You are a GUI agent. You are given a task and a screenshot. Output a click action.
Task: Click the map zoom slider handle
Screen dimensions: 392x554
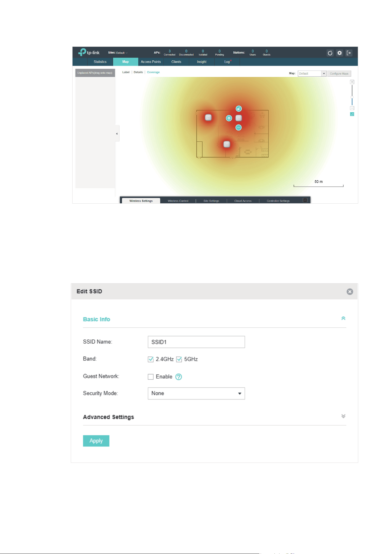point(352,97)
